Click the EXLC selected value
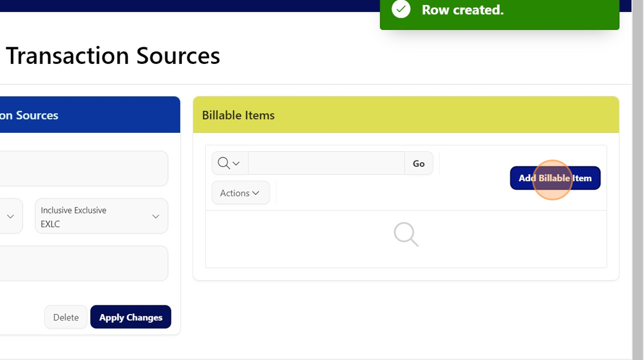The image size is (644, 360). pyautogui.click(x=51, y=224)
